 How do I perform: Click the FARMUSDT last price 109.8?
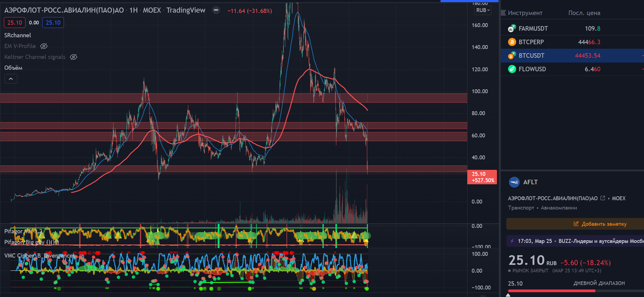click(591, 28)
